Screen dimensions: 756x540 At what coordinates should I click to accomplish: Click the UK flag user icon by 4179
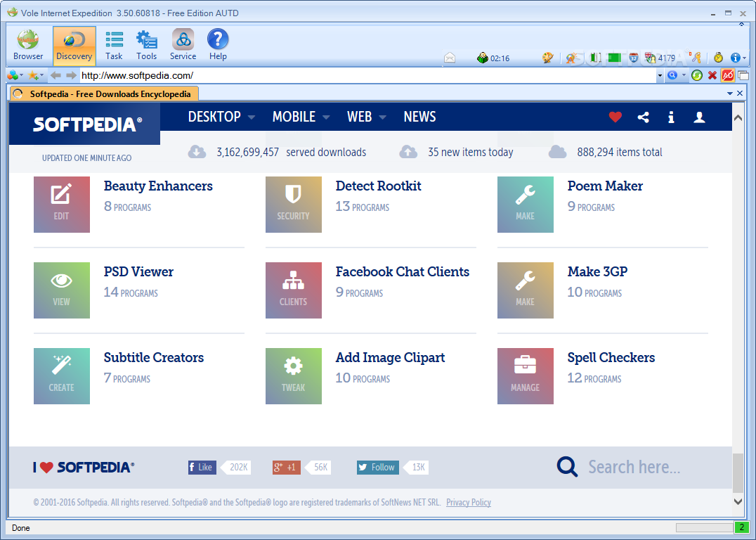[651, 58]
